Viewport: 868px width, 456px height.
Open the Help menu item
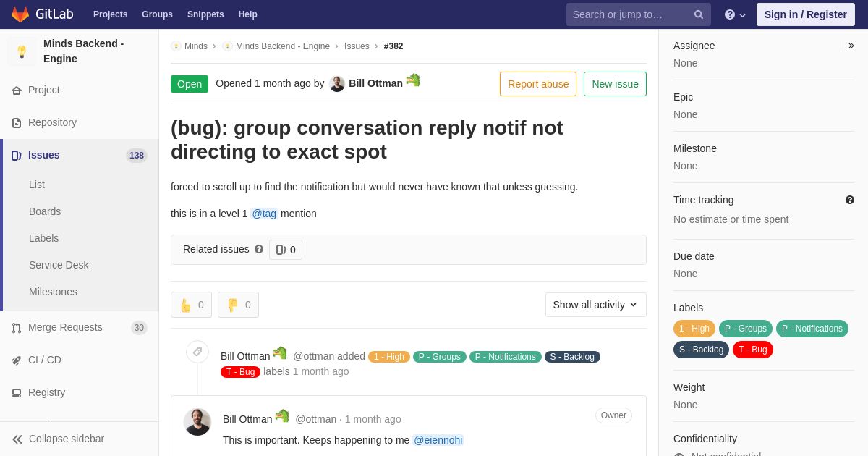pos(248,14)
